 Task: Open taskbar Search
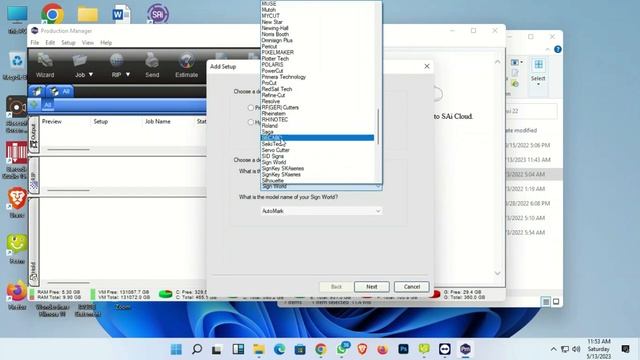[x=197, y=349]
